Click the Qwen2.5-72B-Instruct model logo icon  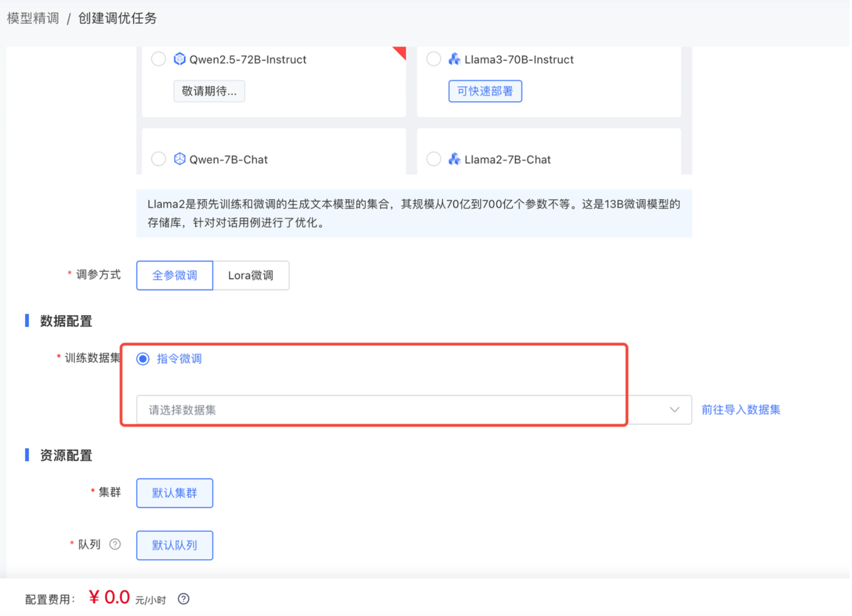(x=180, y=59)
